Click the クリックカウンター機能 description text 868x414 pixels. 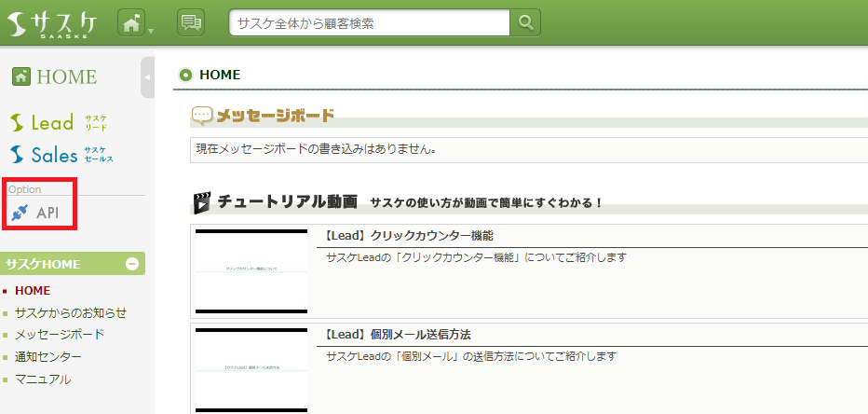pyautogui.click(x=476, y=257)
